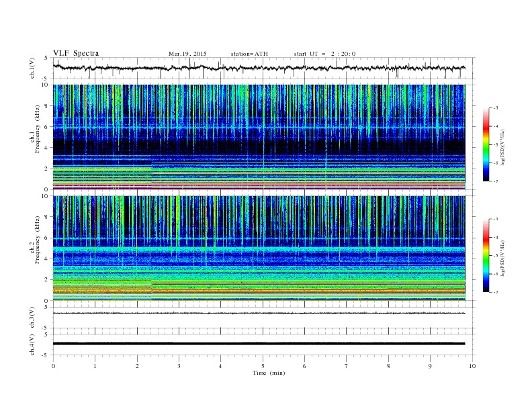Click the time axis tick label '1'
This screenshot has width=532, height=411.
(x=95, y=366)
